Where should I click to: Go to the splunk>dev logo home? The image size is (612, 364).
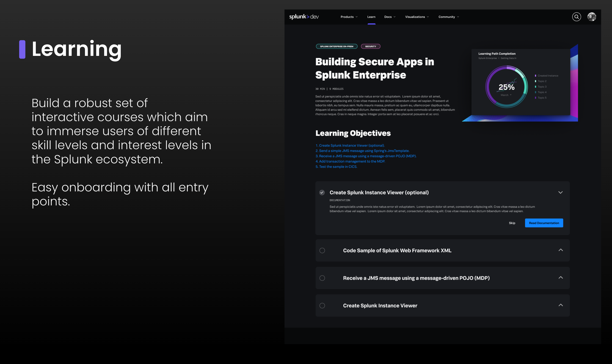click(304, 17)
